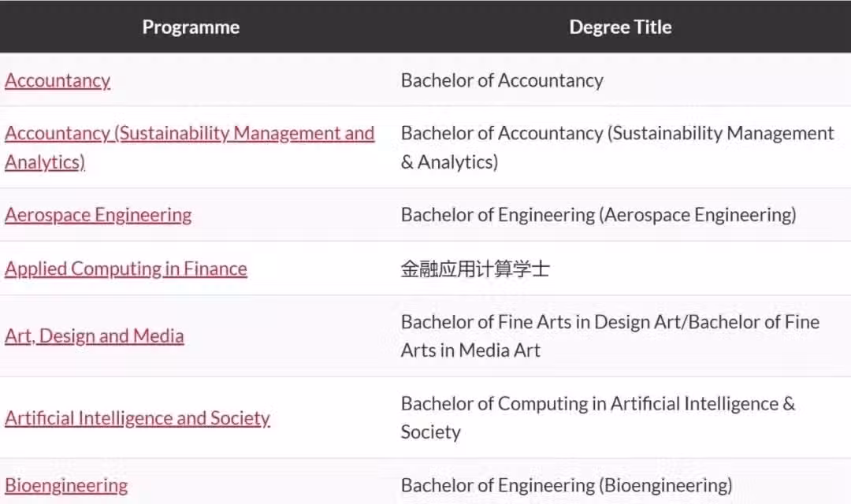851x504 pixels.
Task: Click the Programme column header
Action: (191, 27)
